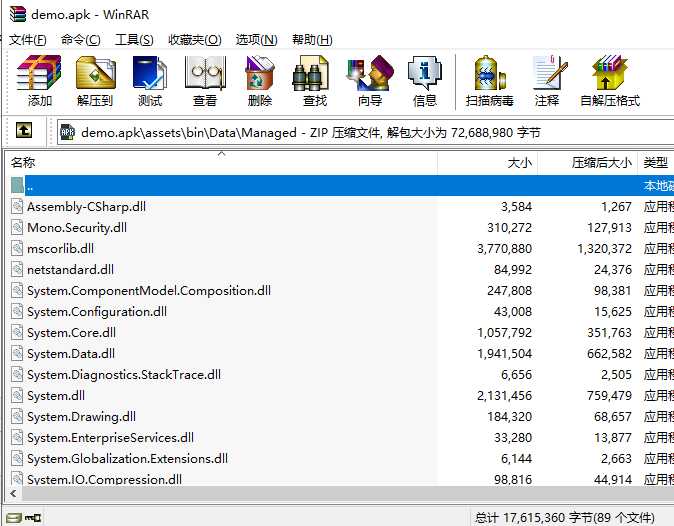
Task: Click the Delete (删除) toolbar icon
Action: pos(260,81)
